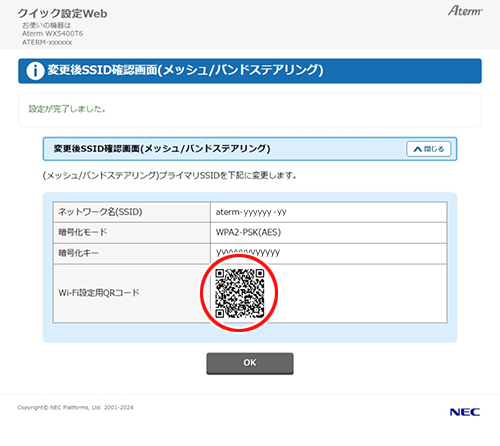Click the NEC Platforms copyright text

pyautogui.click(x=75, y=407)
